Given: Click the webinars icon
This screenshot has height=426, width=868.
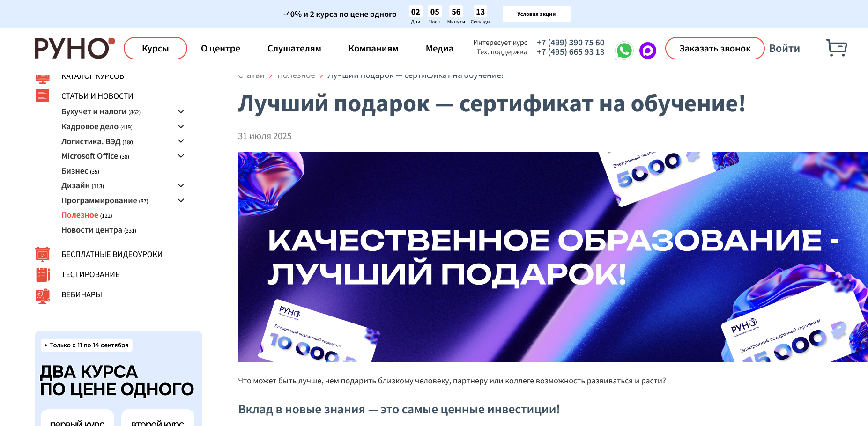Looking at the screenshot, I should [x=43, y=296].
